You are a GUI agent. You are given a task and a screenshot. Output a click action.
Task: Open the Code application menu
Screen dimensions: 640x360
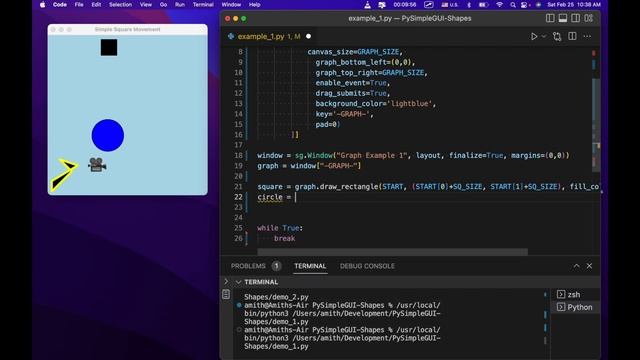click(60, 5)
